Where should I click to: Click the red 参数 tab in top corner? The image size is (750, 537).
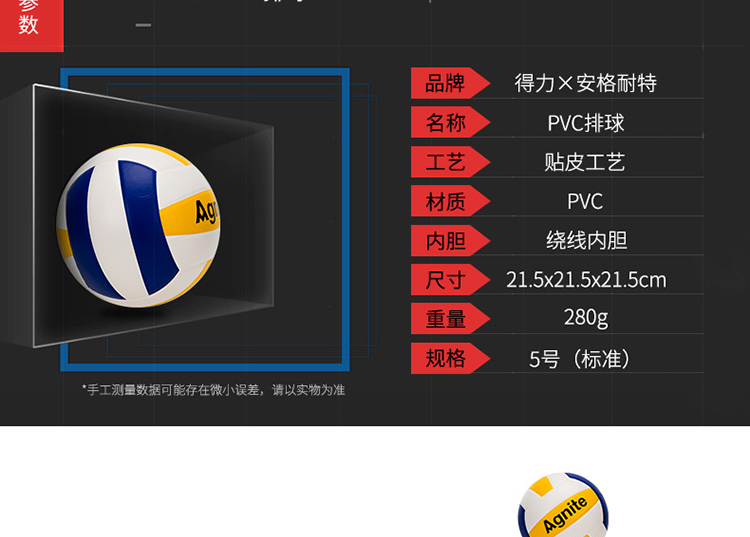(x=29, y=20)
